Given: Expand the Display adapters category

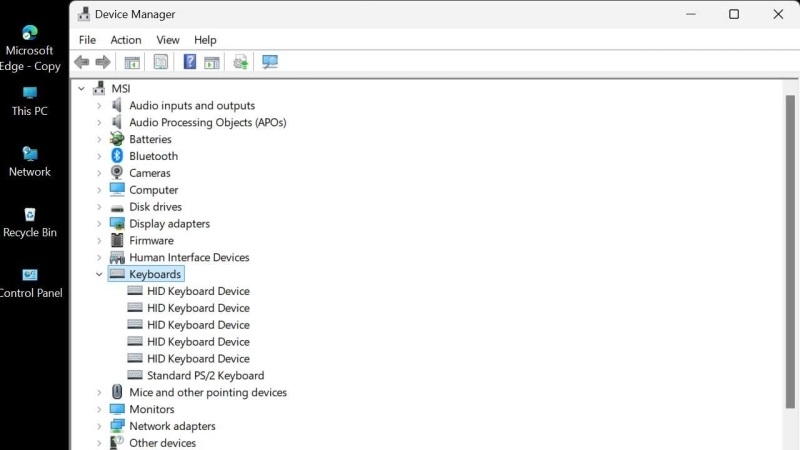Looking at the screenshot, I should 99,224.
